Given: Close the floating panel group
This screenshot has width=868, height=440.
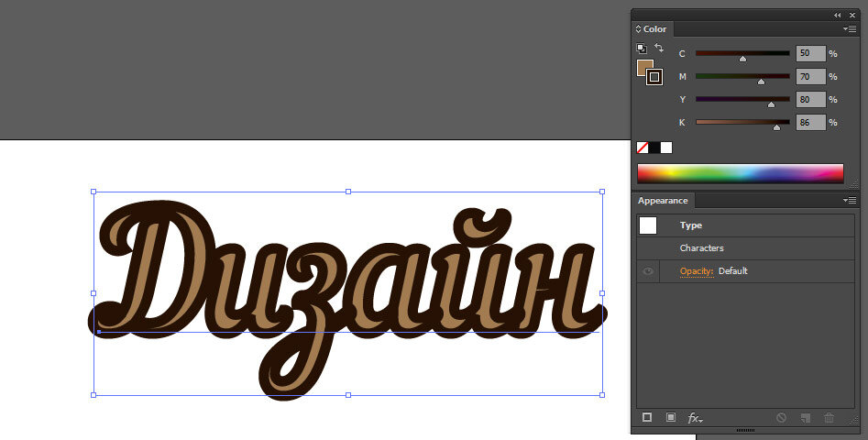Looking at the screenshot, I should click(x=852, y=16).
